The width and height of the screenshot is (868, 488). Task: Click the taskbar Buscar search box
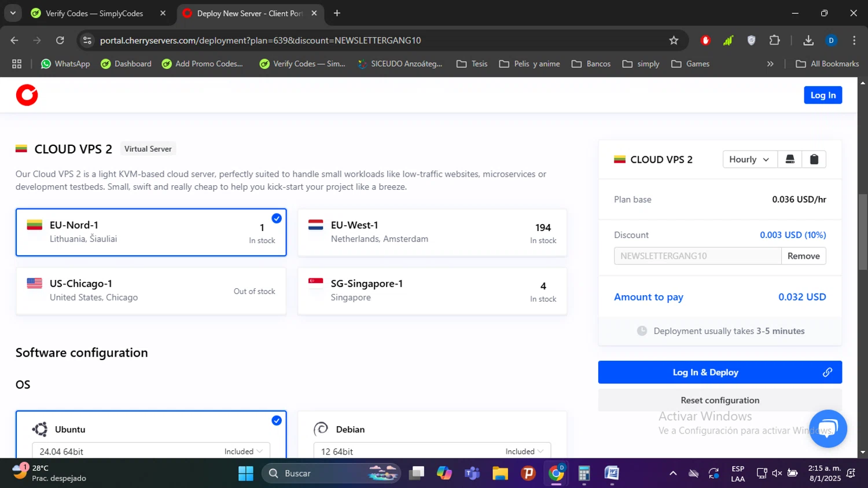click(331, 474)
